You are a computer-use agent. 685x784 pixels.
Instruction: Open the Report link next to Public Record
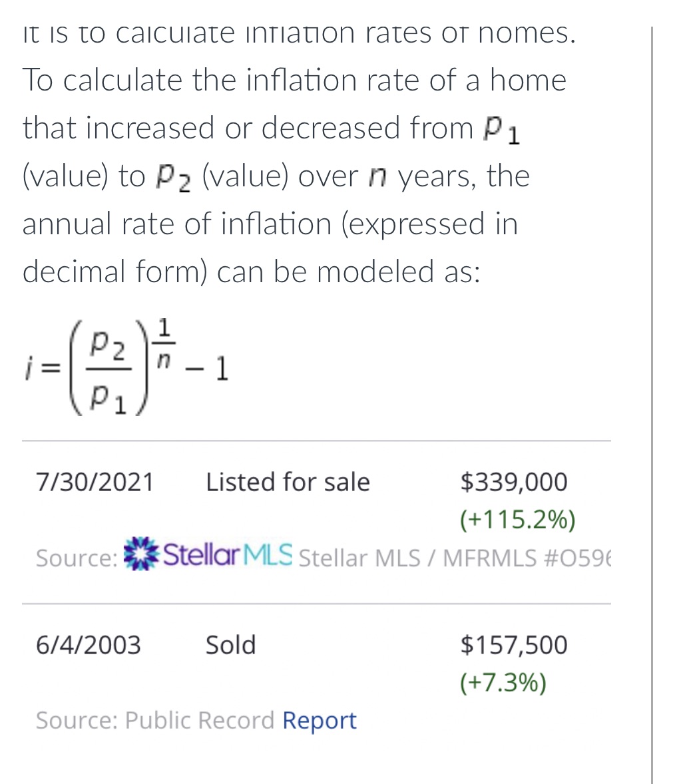point(320,721)
